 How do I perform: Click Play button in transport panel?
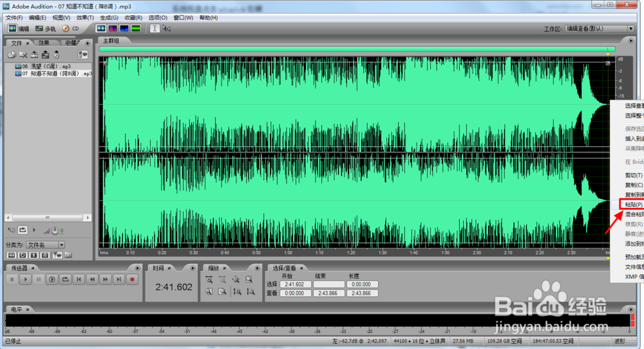coord(25,279)
